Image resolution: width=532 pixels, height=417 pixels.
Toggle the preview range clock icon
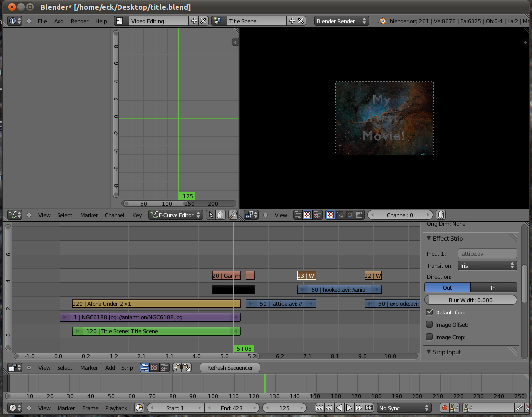pyautogui.click(x=139, y=408)
